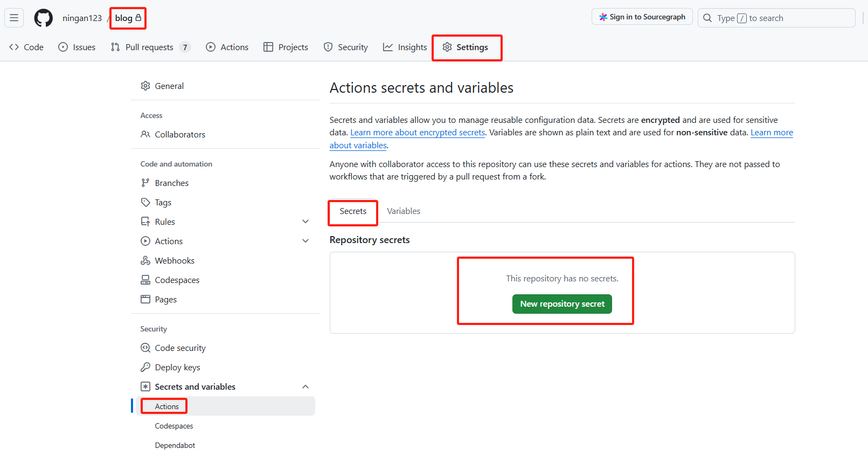
Task: Click the Projects table icon
Action: pyautogui.click(x=268, y=47)
